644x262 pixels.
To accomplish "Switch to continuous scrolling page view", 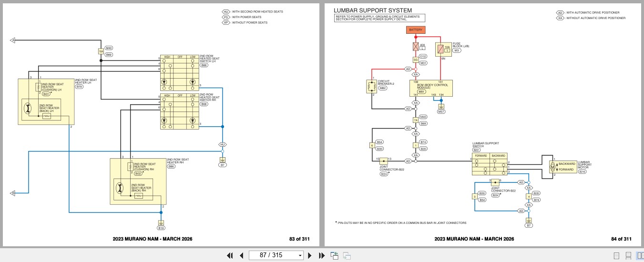I will click(628, 255).
